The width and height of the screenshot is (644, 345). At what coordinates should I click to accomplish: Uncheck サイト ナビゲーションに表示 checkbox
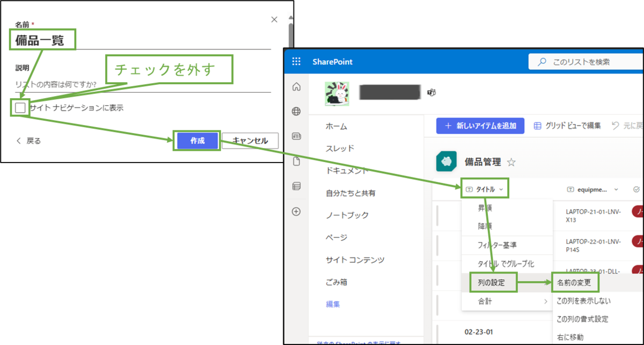(20, 108)
